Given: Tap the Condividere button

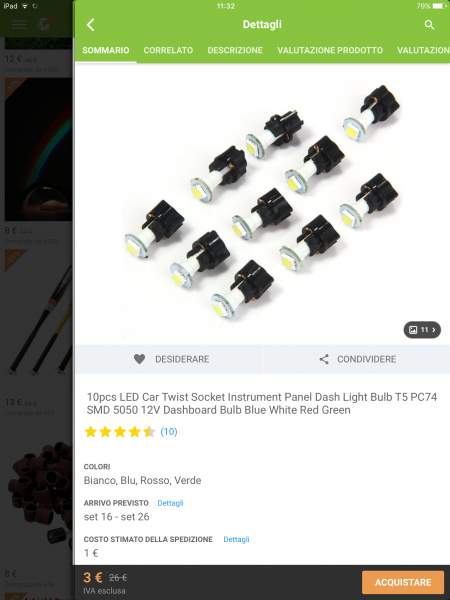Looking at the screenshot, I should (357, 359).
